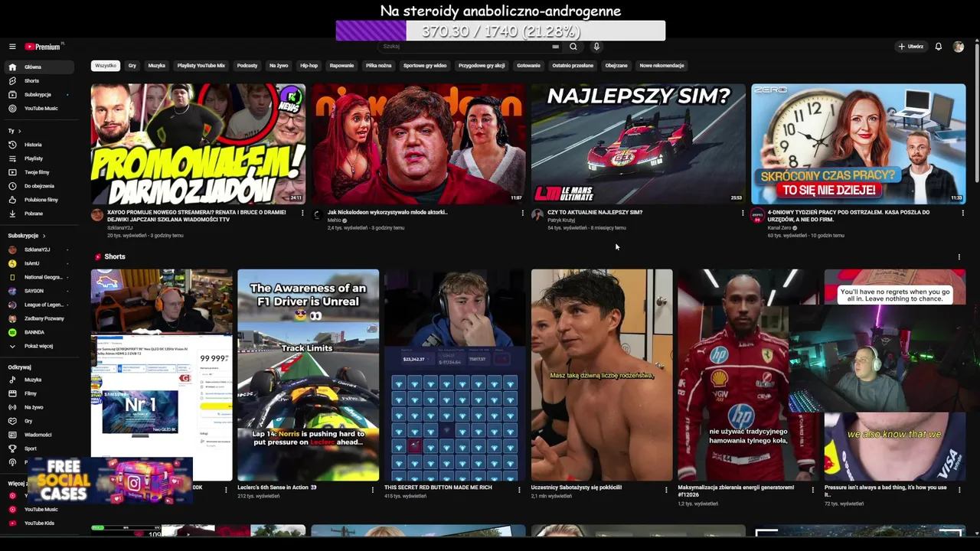980x551 pixels.
Task: Expand Subskrypcje heading in sidebar
Action: coord(27,236)
